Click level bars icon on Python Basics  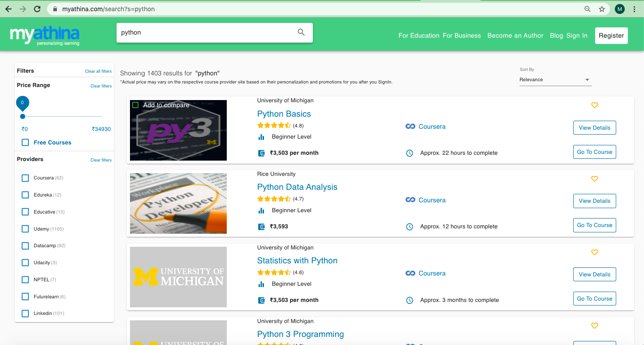[261, 137]
